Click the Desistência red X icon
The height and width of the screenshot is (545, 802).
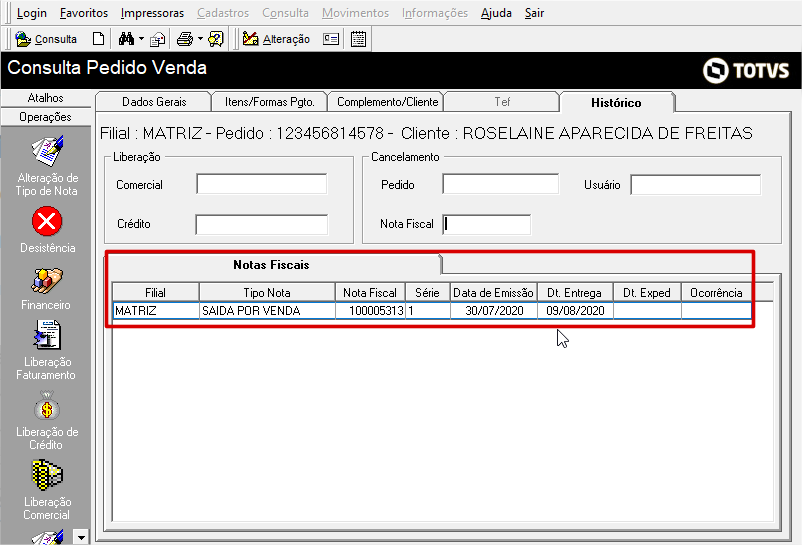point(47,221)
